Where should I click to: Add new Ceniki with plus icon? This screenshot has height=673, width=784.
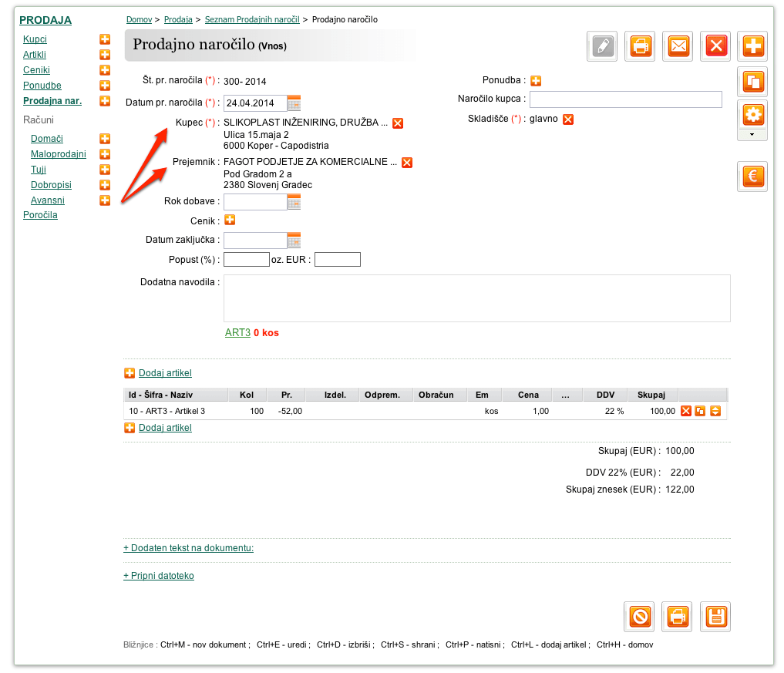[x=105, y=70]
